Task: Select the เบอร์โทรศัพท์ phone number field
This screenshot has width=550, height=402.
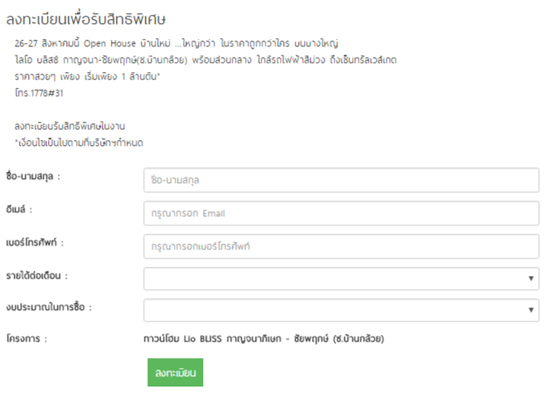Action: point(341,246)
